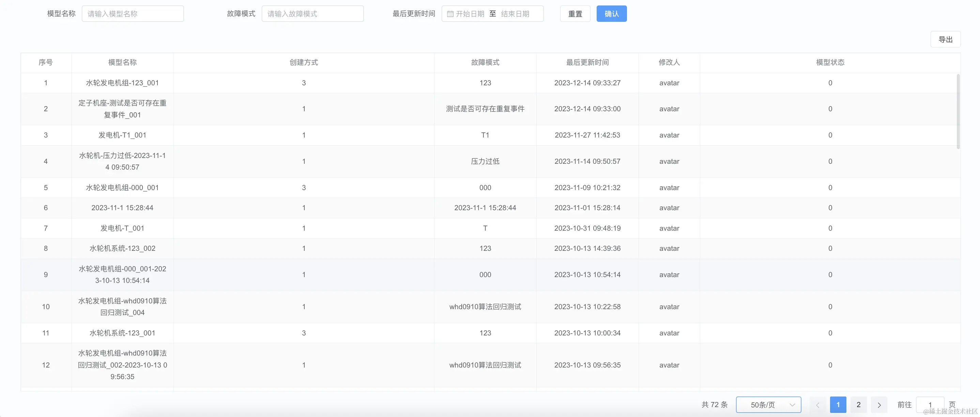The image size is (980, 417).
Task: Select row 发电机-T1_001
Action: (x=122, y=135)
